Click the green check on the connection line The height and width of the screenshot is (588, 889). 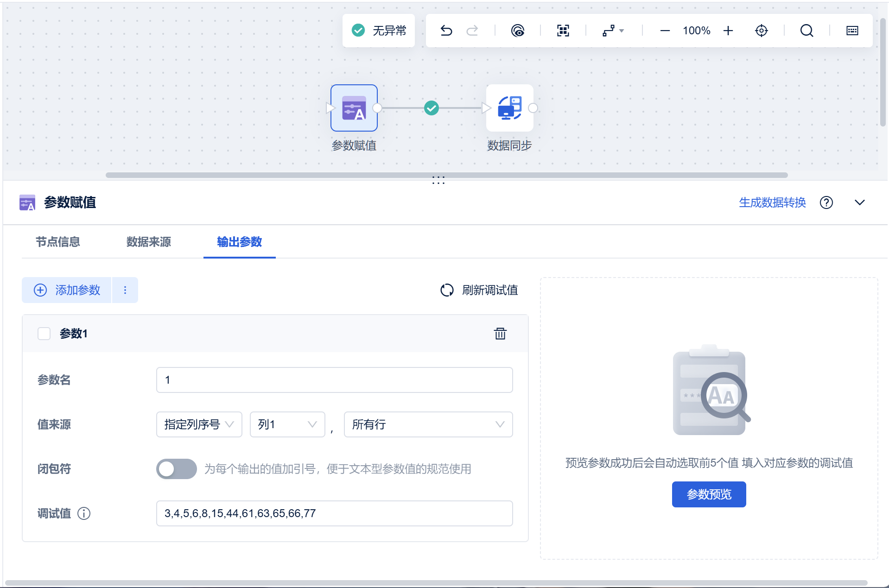[432, 108]
